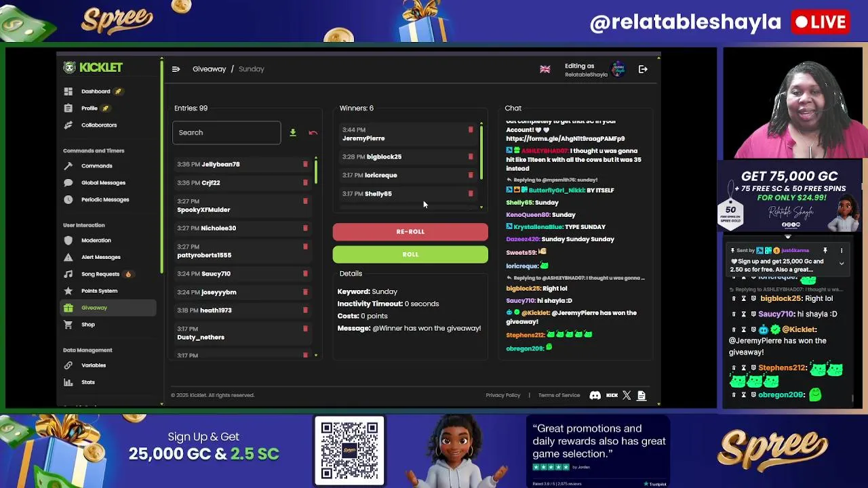Click ASHLEYBHAD07 username in chat
Image resolution: width=868 pixels, height=488 pixels.
coord(545,150)
